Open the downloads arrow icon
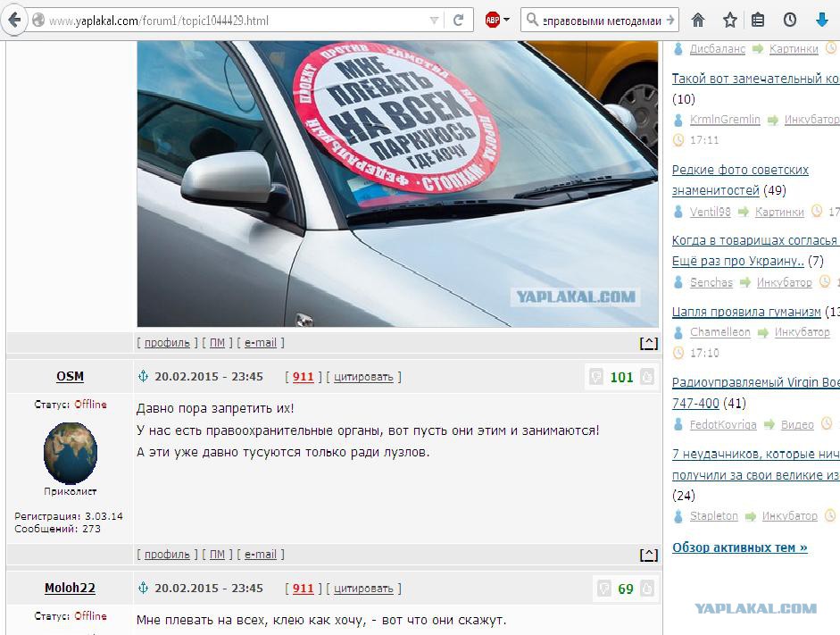 tap(822, 21)
